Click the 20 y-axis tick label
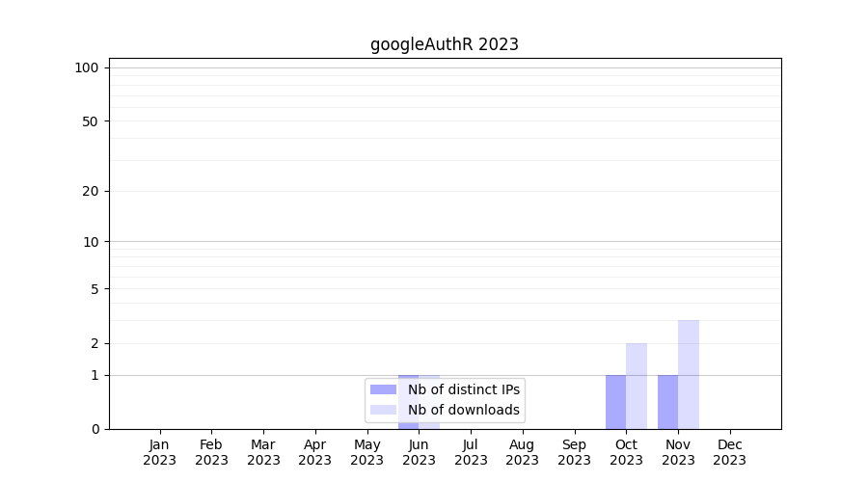The height and width of the screenshot is (482, 868). click(x=91, y=191)
